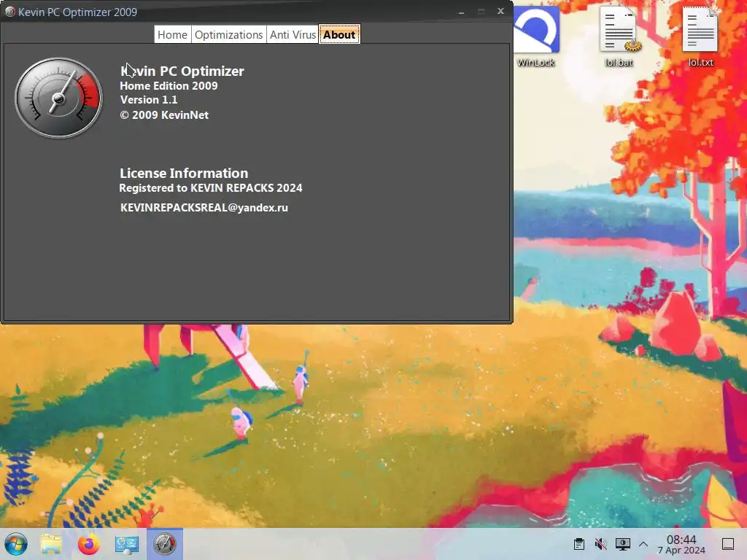Open the file manager from taskbar
This screenshot has width=747, height=560.
click(x=51, y=544)
